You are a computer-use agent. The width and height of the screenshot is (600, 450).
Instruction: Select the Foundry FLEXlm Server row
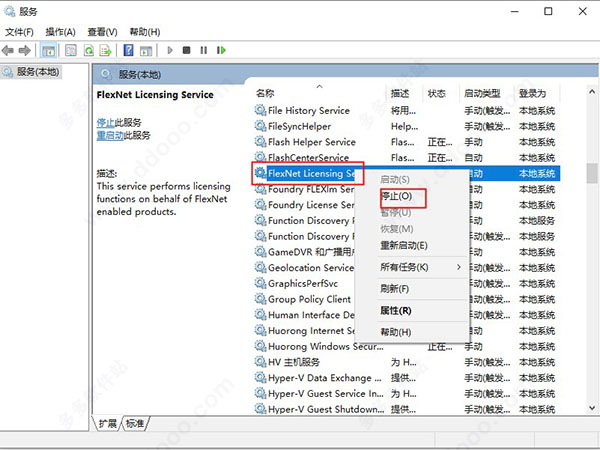406,189
